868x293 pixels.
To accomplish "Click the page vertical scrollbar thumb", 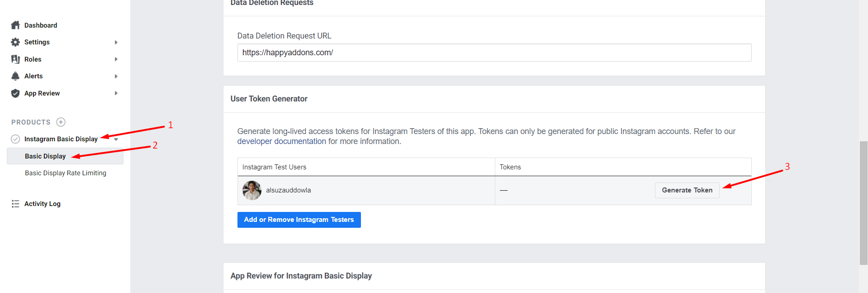I will pyautogui.click(x=863, y=203).
